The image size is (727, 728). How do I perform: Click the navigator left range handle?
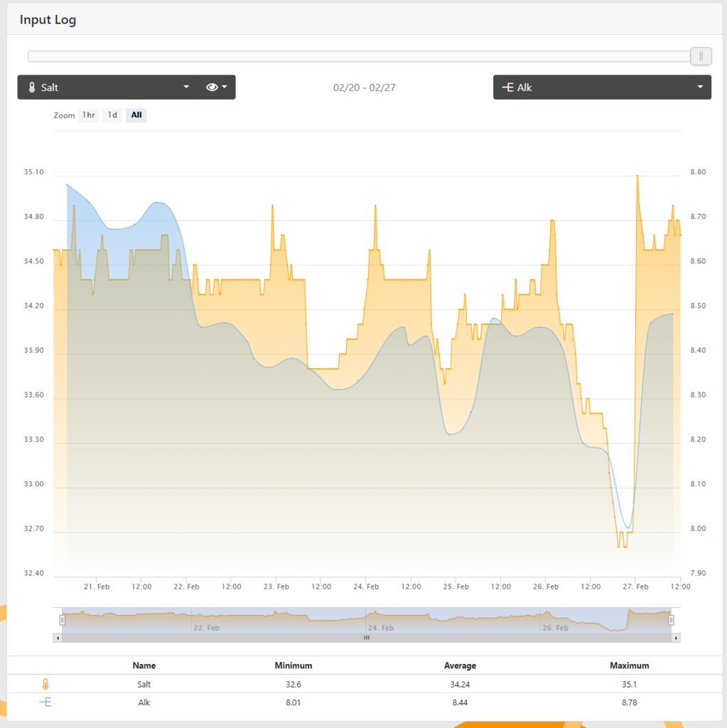[x=63, y=620]
